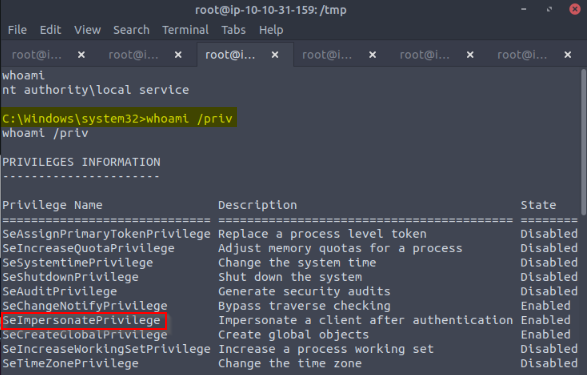
Task: Minimize the terminal window
Action: tap(524, 9)
